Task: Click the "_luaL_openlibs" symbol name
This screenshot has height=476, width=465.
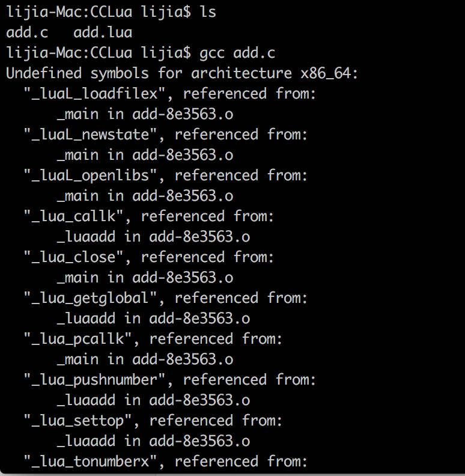Action: pos(91,175)
